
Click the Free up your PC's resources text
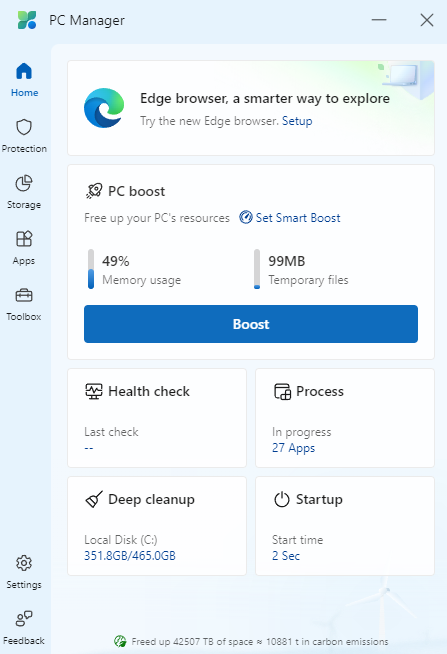click(x=157, y=218)
